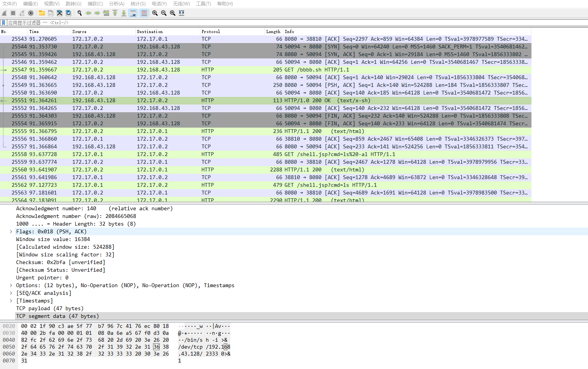588x369 pixels.
Task: Select packet 25544 SYN row
Action: pyautogui.click(x=265, y=47)
